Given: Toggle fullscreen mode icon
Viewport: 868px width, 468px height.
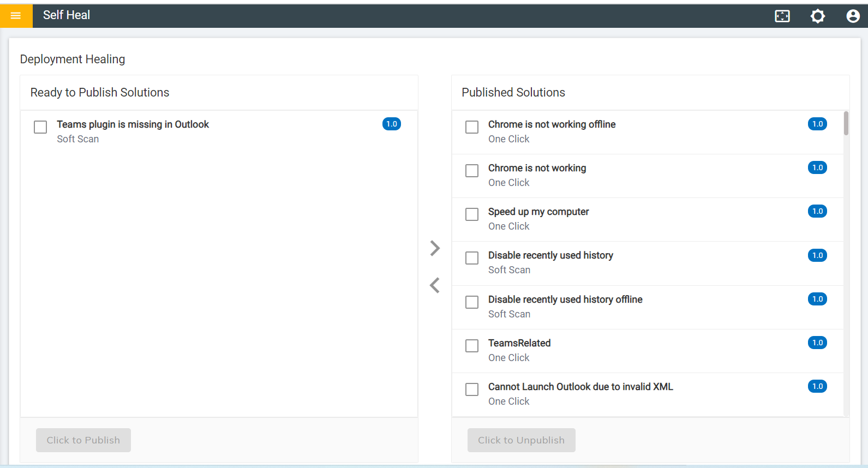Looking at the screenshot, I should click(x=782, y=16).
